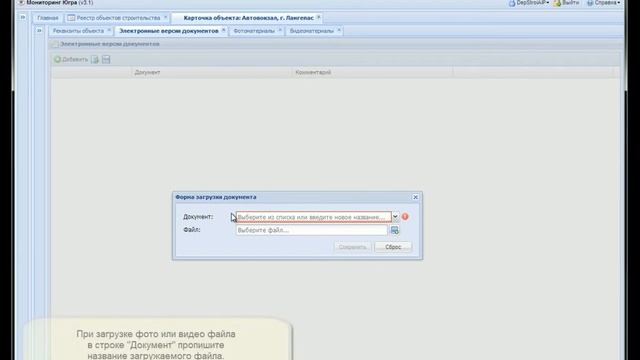Close the Видеоматериалы subtab
Screen dimensions: 640x360
tap(339, 30)
